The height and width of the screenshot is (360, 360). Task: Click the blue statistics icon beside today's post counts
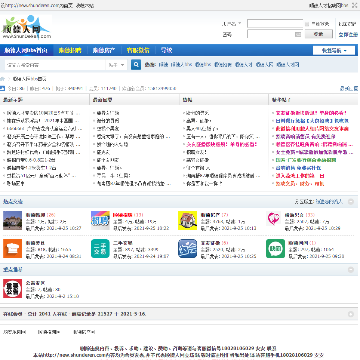(2, 88)
